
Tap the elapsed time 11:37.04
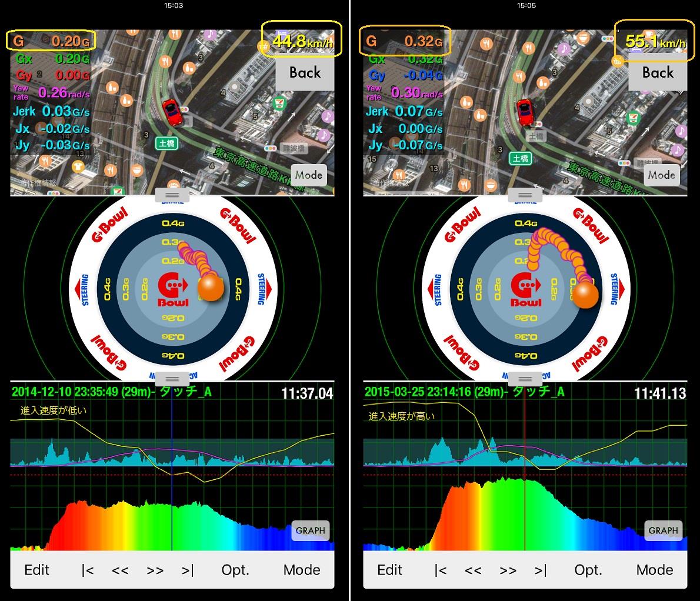307,393
